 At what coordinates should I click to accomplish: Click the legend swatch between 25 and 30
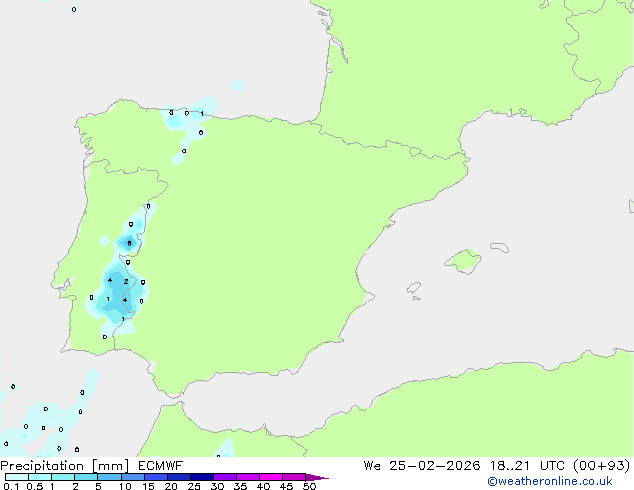201,477
